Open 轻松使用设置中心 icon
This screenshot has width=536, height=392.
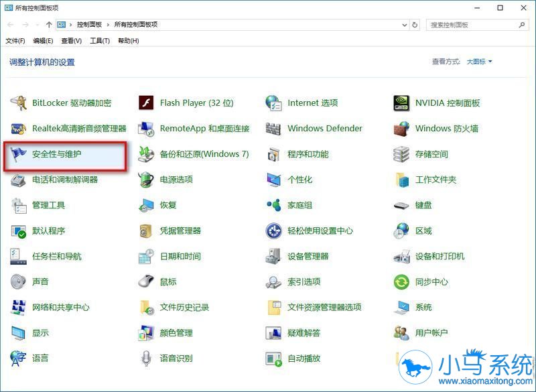point(273,231)
